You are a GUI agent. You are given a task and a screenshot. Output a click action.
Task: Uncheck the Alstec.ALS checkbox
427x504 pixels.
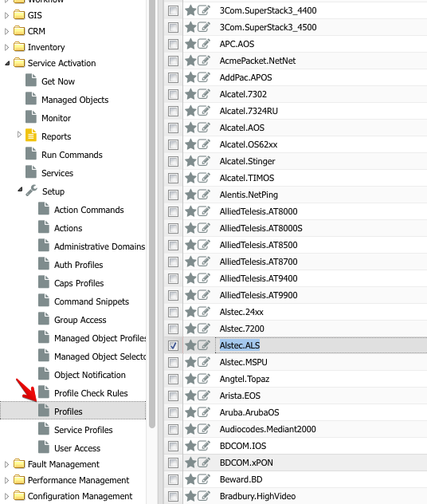pyautogui.click(x=173, y=345)
